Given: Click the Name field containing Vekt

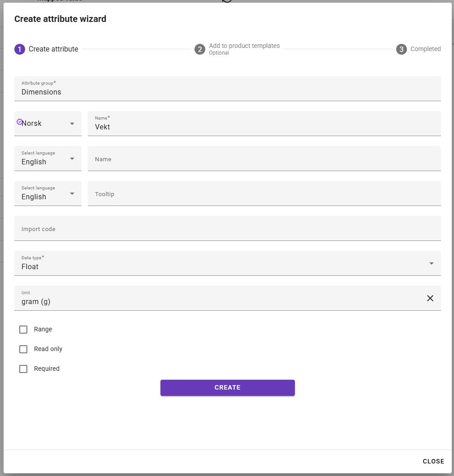Looking at the screenshot, I should 264,124.
